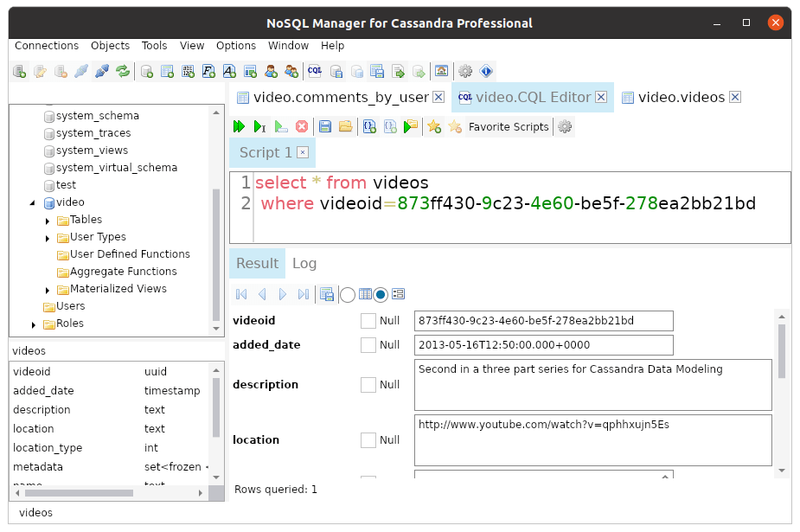Click the open folder Load script icon
This screenshot has width=800, height=532.
tap(345, 127)
